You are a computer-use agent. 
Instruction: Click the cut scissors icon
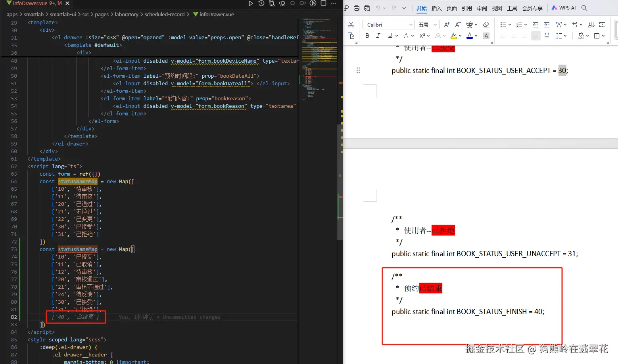351,25
